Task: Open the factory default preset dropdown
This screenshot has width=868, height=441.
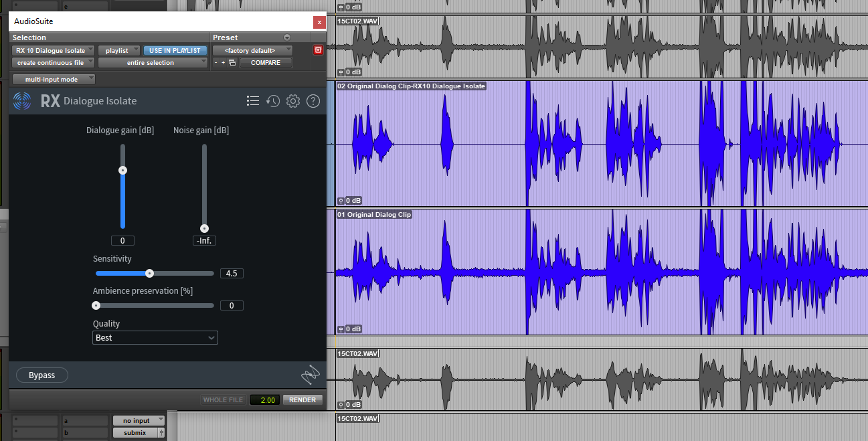Action: pos(252,50)
